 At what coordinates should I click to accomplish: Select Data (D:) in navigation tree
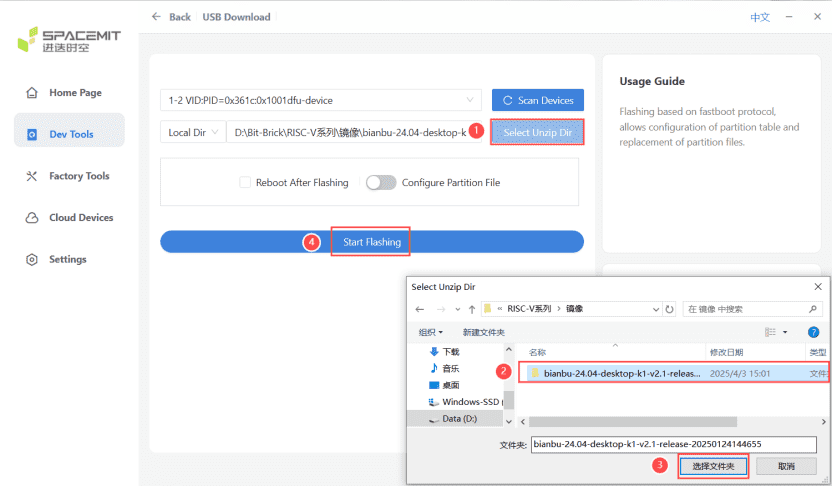pyautogui.click(x=459, y=418)
